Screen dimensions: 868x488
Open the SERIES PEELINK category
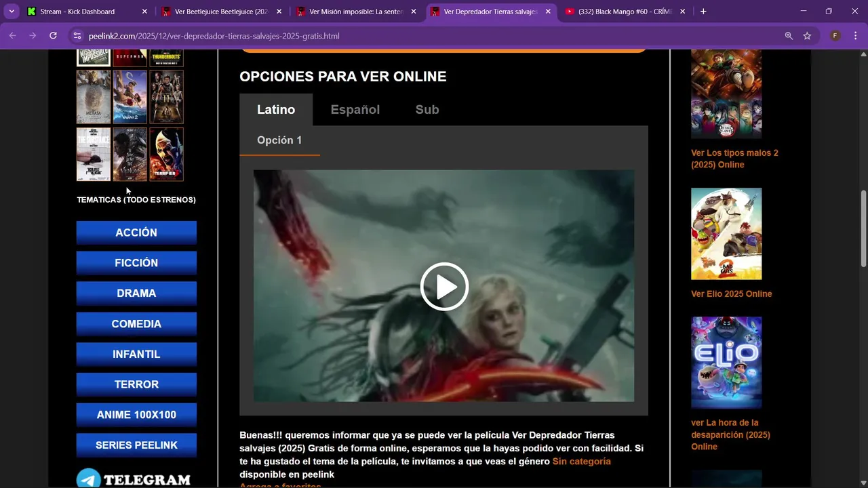click(x=136, y=445)
